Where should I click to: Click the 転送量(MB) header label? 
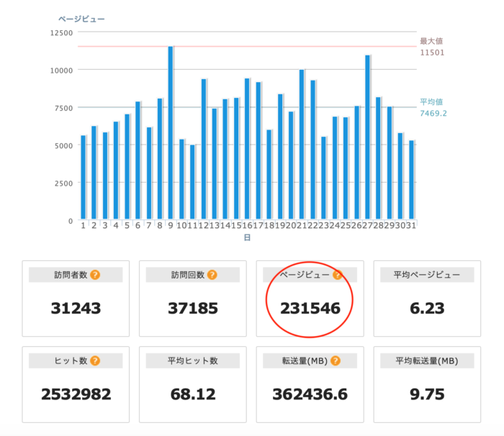(305, 361)
